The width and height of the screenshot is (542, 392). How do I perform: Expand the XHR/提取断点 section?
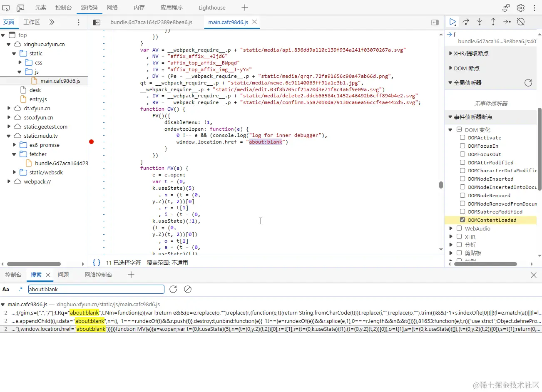coord(450,53)
